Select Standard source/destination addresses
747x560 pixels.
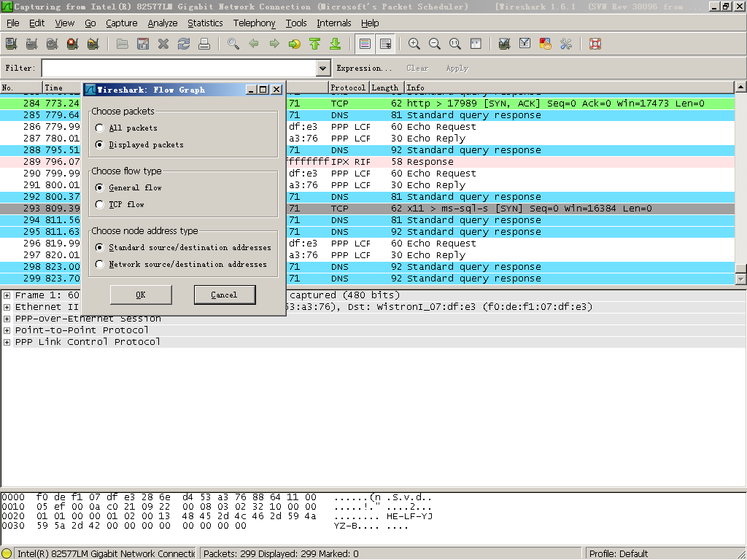point(99,247)
